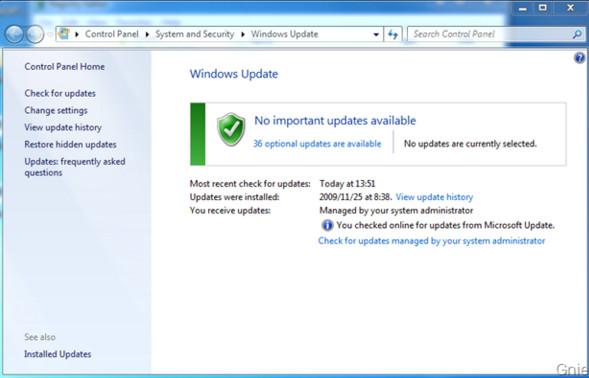The width and height of the screenshot is (589, 378).
Task: Click Check for updates managed by administrator link
Action: (432, 240)
